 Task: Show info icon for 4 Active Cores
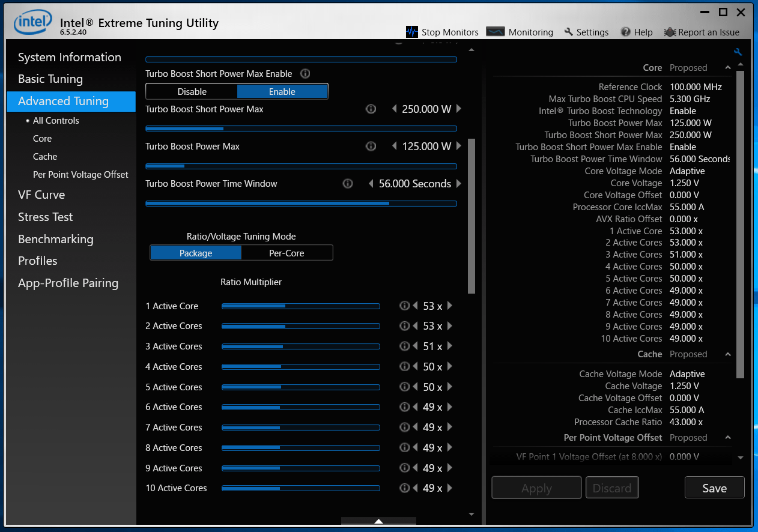(x=405, y=367)
